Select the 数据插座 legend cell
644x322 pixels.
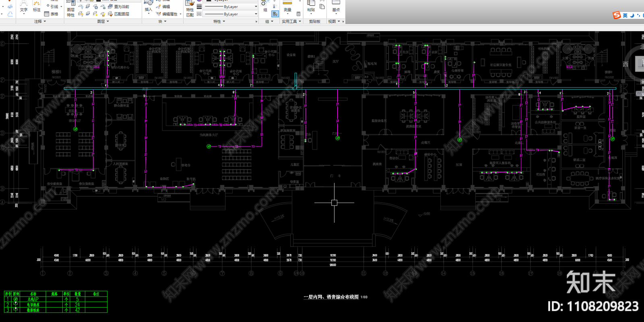point(33,310)
